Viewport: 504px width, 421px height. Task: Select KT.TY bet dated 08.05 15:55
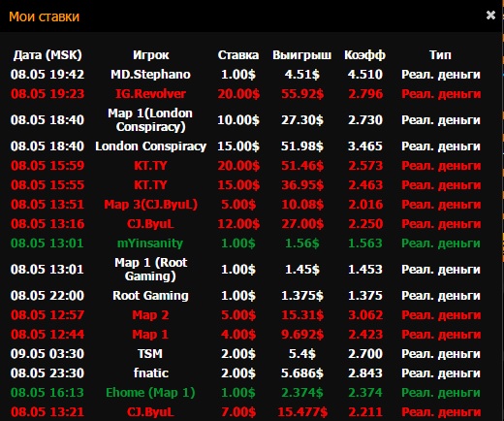click(x=150, y=185)
